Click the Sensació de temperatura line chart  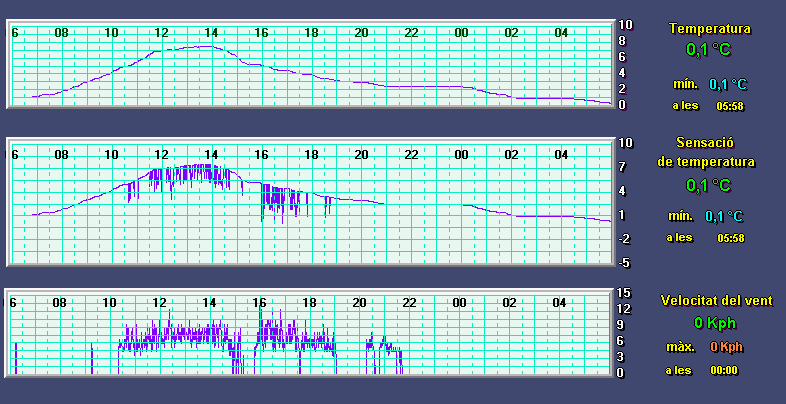(311, 201)
